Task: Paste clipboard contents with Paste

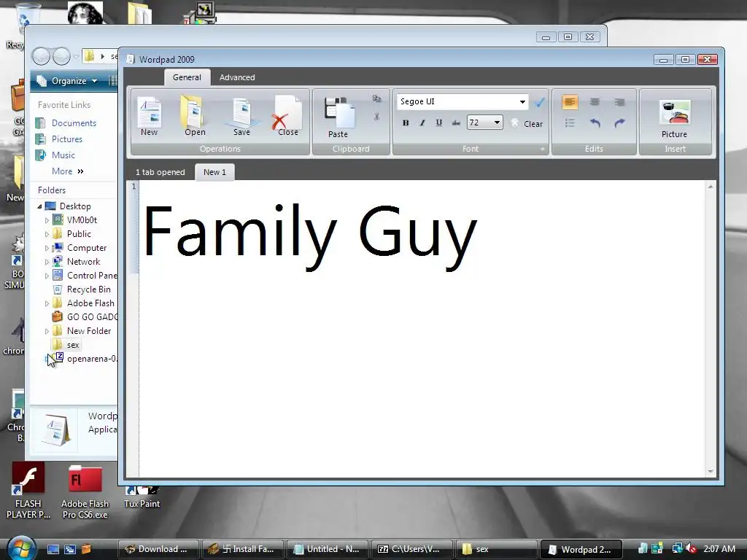Action: click(x=338, y=117)
